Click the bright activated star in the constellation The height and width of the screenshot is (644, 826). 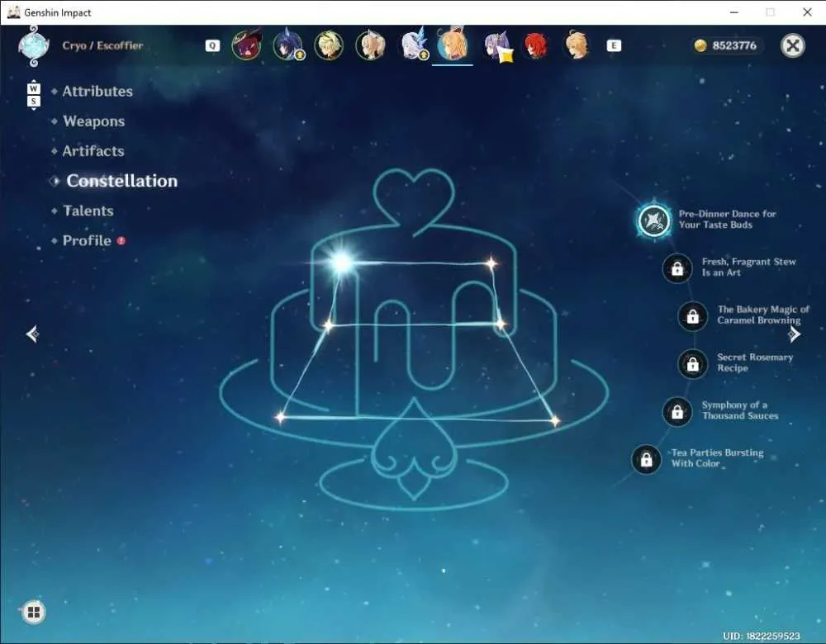(341, 262)
